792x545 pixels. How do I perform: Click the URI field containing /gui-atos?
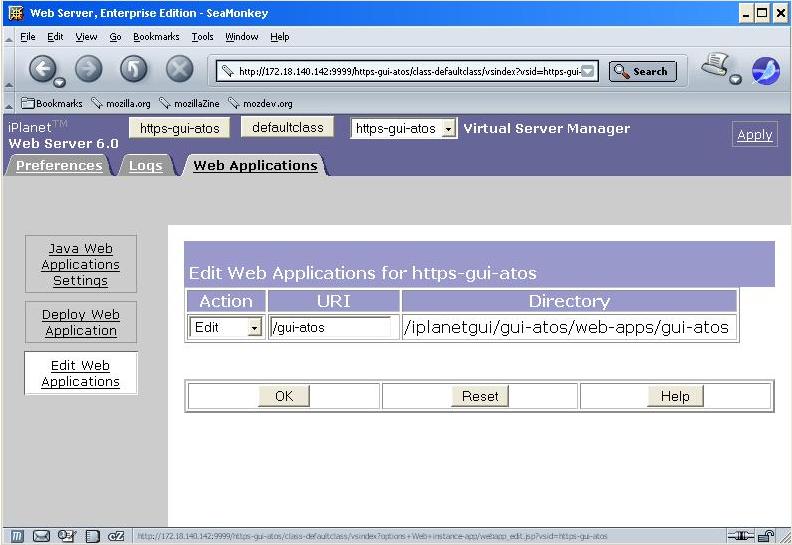click(330, 328)
